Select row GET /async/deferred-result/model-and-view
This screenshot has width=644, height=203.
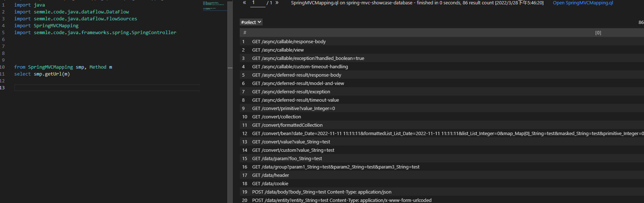click(x=442, y=83)
